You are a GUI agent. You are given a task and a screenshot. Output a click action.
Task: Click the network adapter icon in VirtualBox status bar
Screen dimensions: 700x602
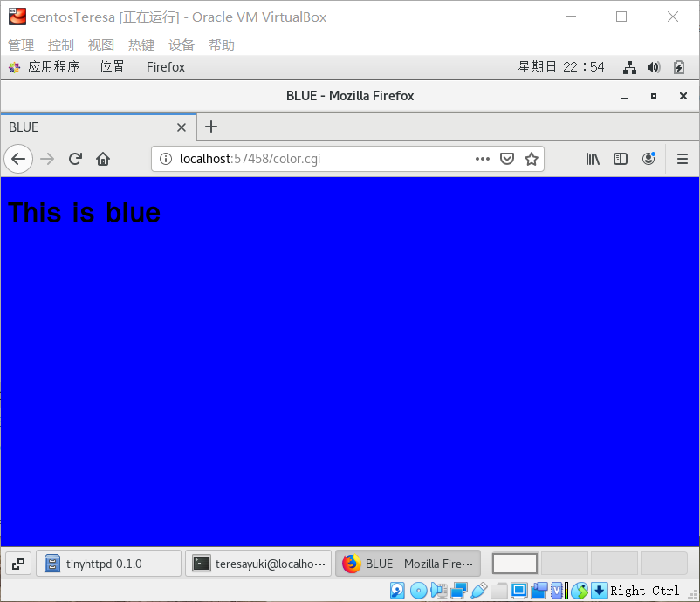tap(457, 591)
